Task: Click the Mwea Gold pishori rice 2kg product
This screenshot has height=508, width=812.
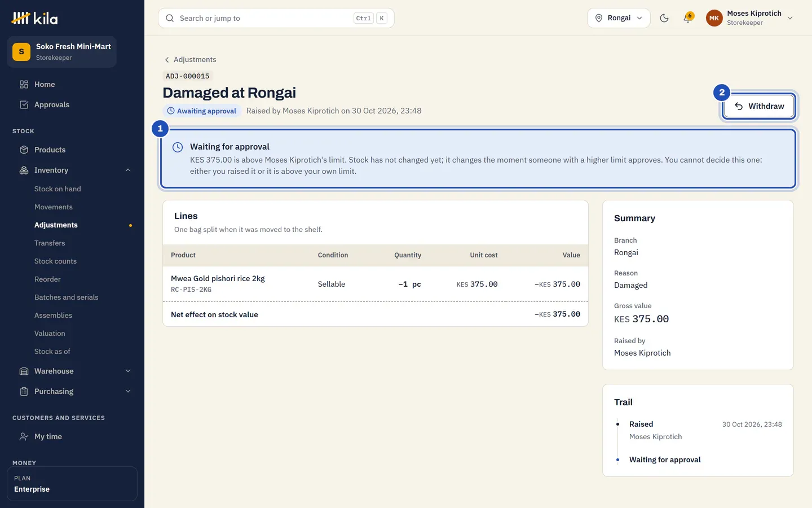Action: [x=218, y=279]
